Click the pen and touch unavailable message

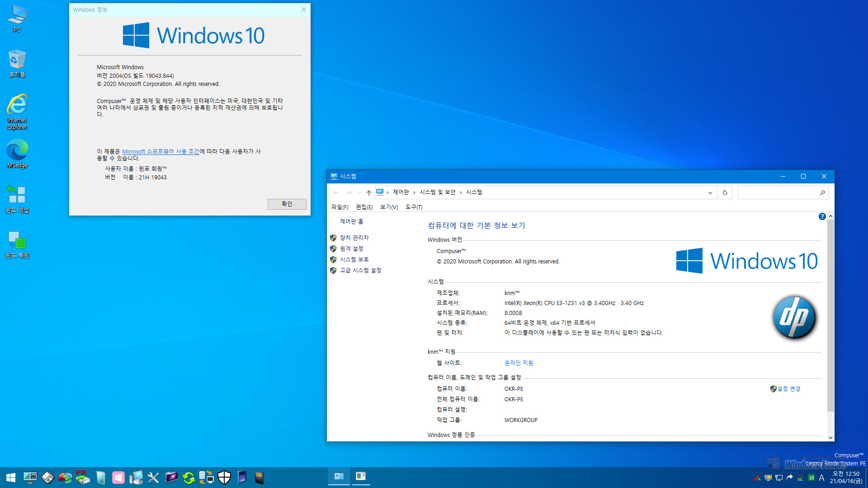[584, 333]
